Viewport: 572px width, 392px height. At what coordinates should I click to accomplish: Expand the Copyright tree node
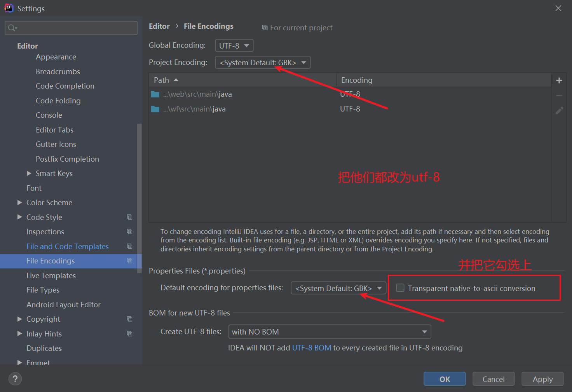pyautogui.click(x=19, y=319)
